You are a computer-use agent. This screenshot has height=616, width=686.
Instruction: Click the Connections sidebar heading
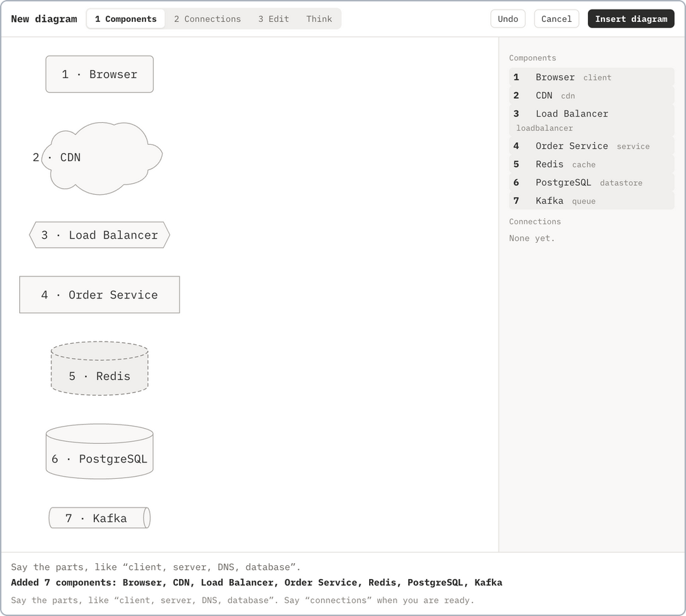tap(534, 222)
